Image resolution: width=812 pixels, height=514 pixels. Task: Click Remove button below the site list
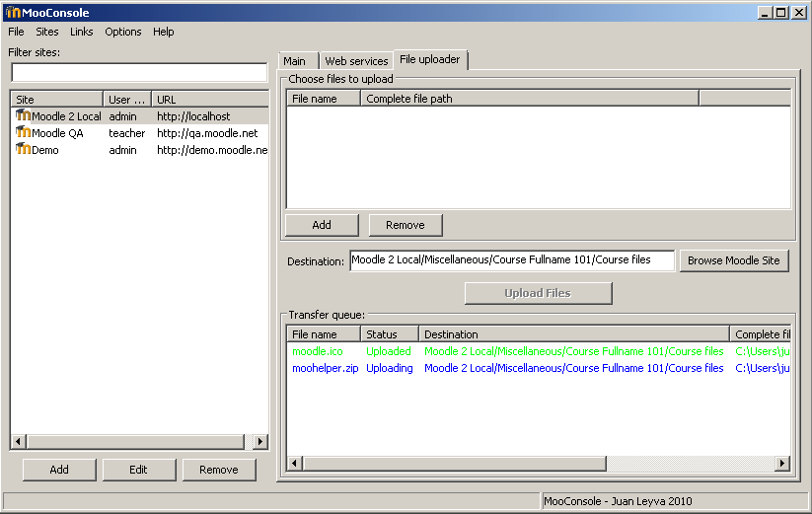coord(219,470)
